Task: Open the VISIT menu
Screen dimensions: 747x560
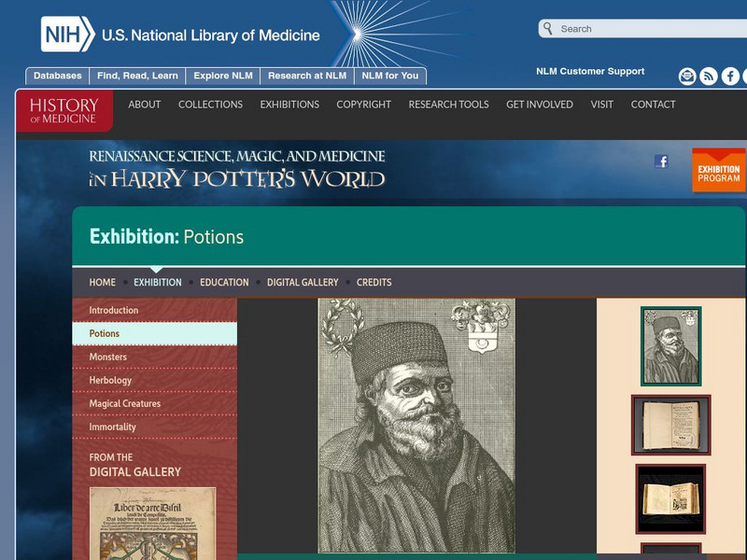Action: (x=602, y=105)
